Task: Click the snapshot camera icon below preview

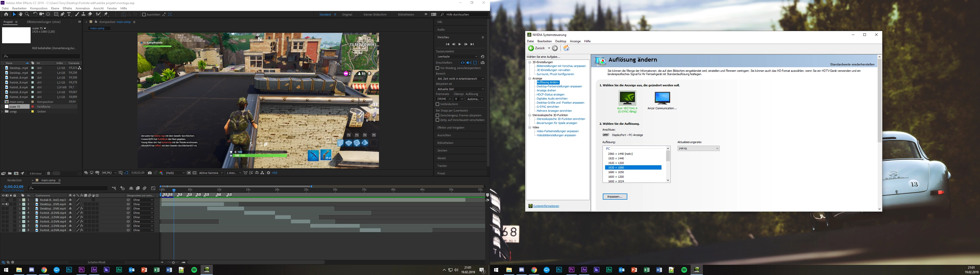Action: pos(150,173)
